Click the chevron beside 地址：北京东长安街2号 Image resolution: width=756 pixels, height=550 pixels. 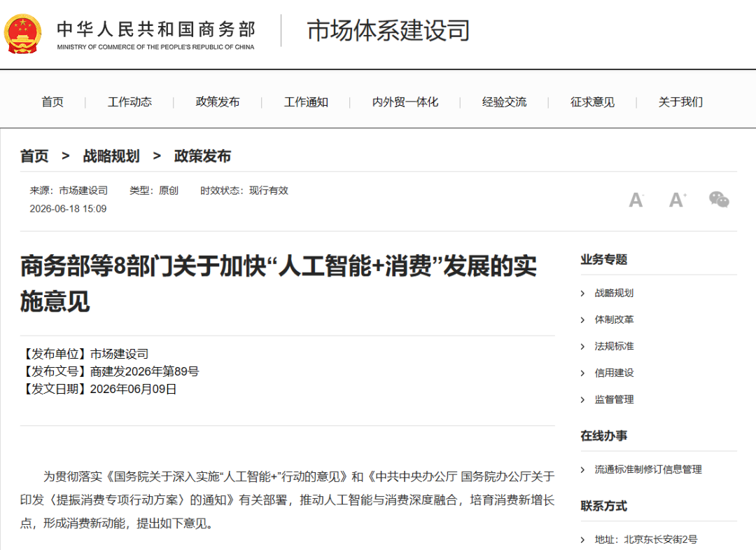pos(583,539)
